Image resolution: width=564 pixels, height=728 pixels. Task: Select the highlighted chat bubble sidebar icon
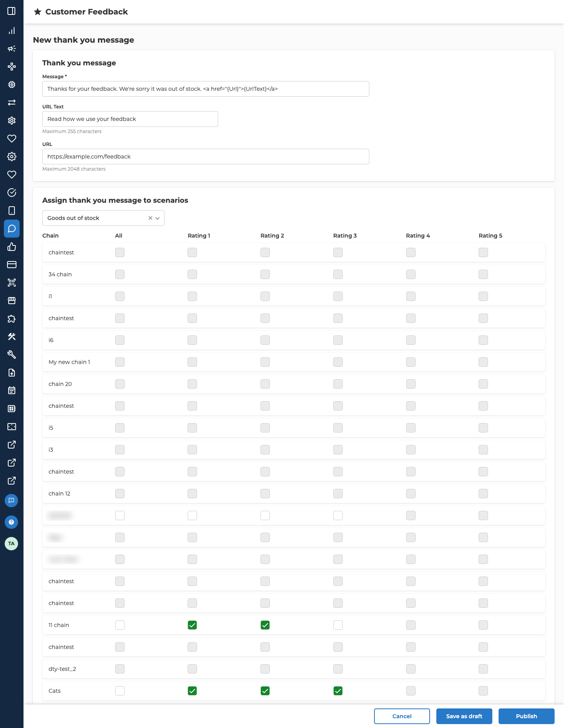pos(12,229)
